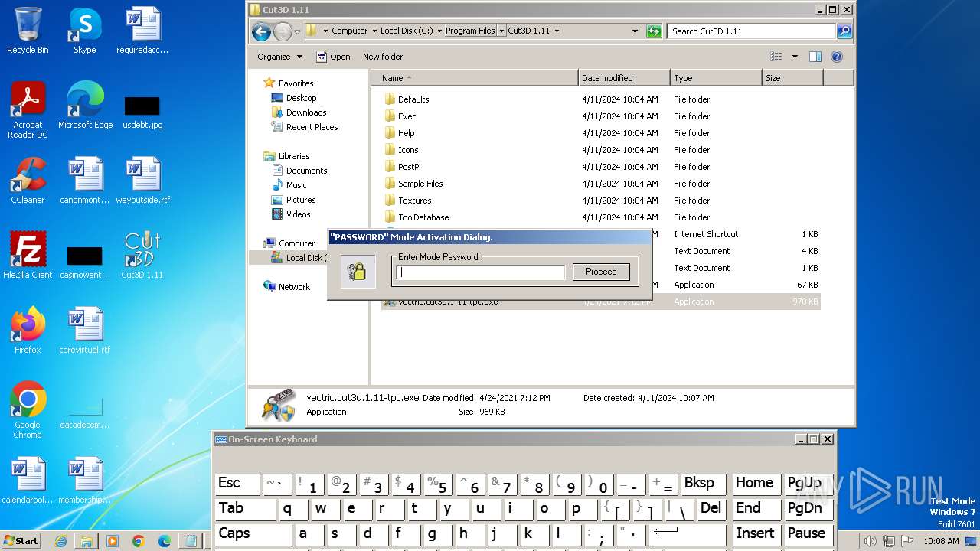Click the taskbar clock showing 10:08 AM

click(941, 541)
